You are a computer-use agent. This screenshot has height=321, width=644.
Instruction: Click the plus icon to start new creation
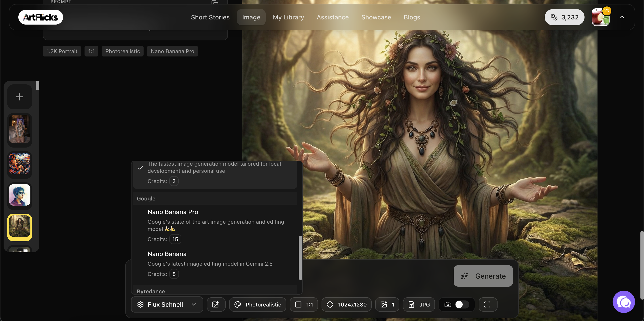click(19, 97)
